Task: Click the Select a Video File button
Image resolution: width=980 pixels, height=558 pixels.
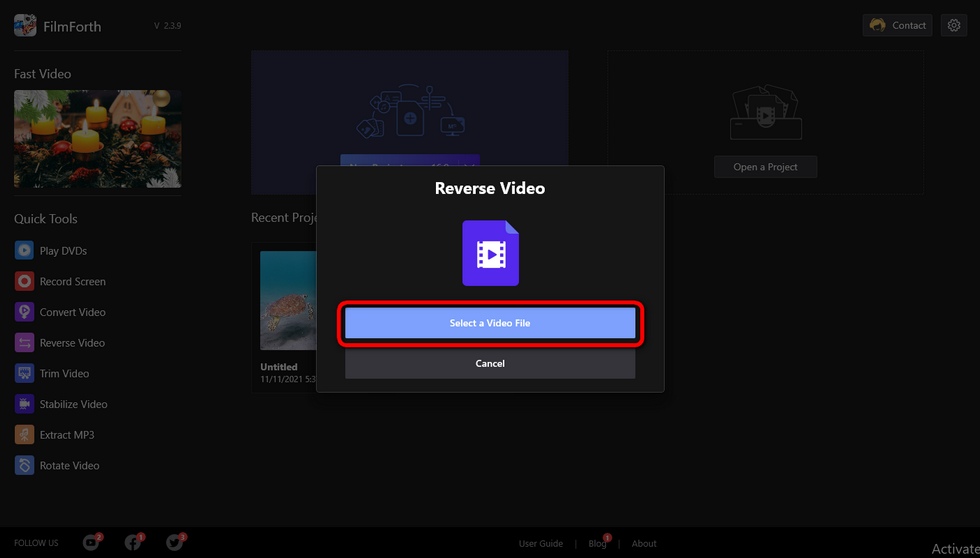Action: [x=490, y=323]
